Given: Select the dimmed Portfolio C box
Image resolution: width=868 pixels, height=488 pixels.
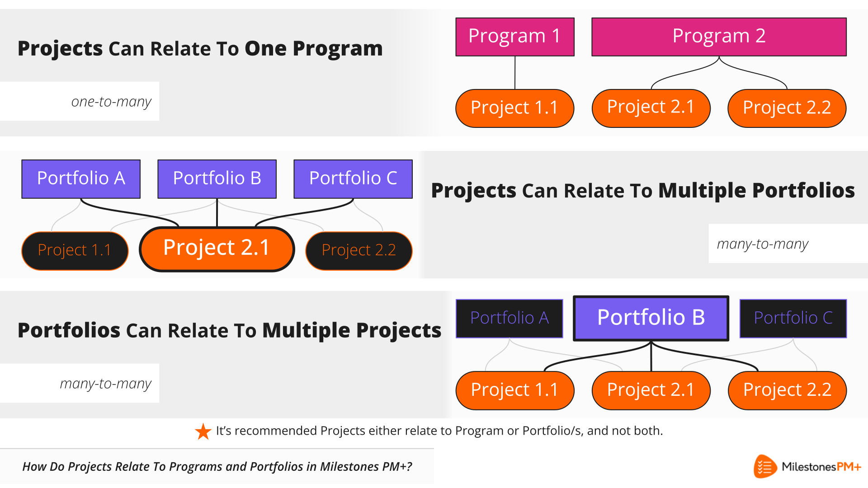Looking at the screenshot, I should click(x=793, y=319).
